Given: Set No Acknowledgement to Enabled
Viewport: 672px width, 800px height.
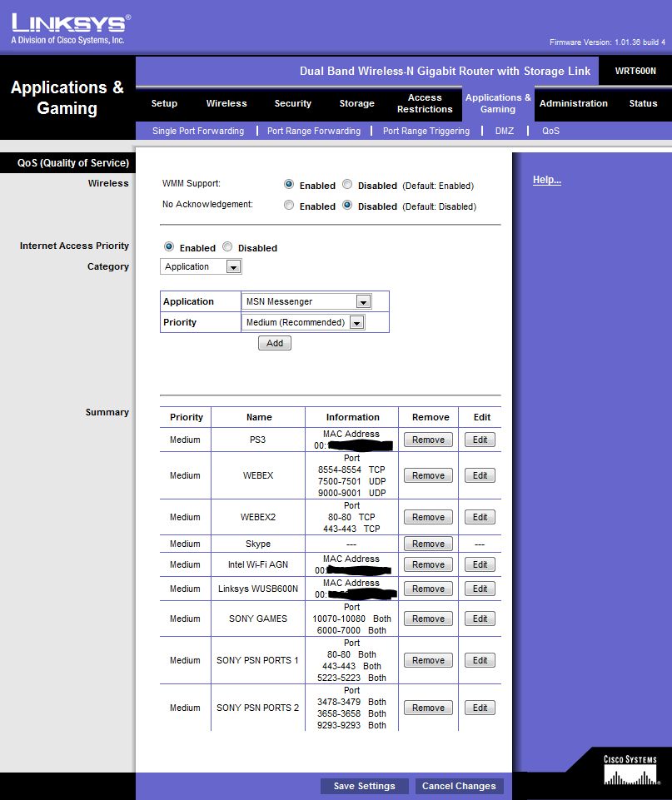Looking at the screenshot, I should (289, 206).
